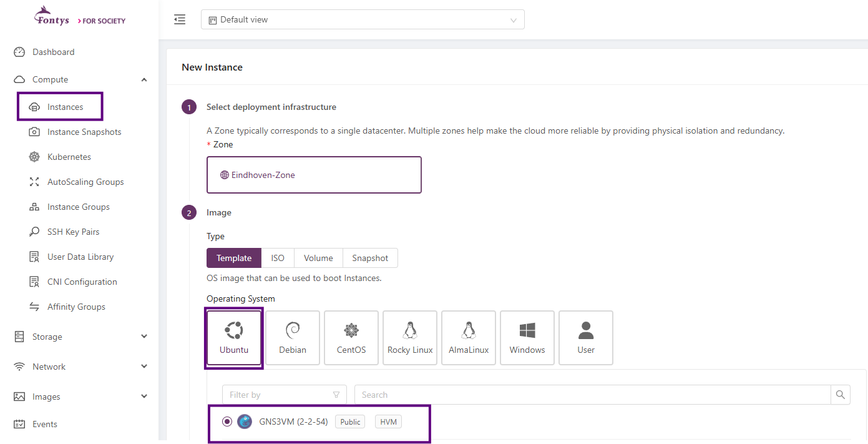868x444 pixels.
Task: Select the Eindhoven-Zone option
Action: (314, 175)
